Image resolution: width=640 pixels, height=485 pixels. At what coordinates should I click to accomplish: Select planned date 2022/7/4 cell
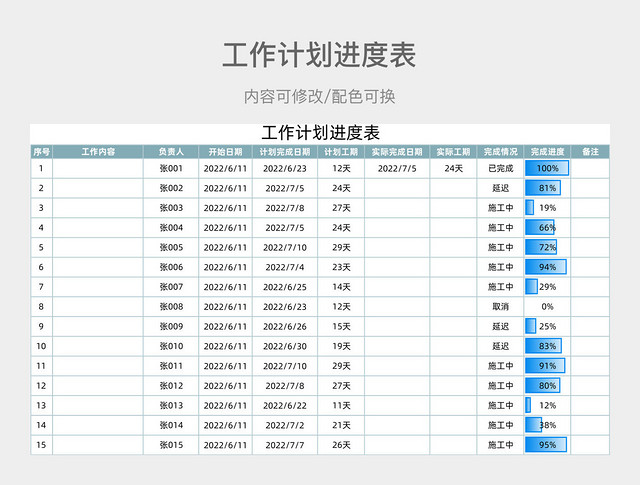point(285,267)
